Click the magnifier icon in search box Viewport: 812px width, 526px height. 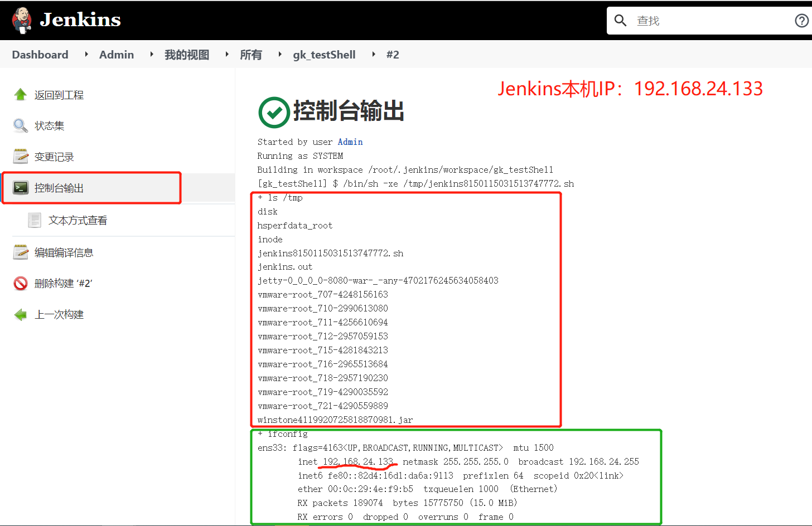620,21
